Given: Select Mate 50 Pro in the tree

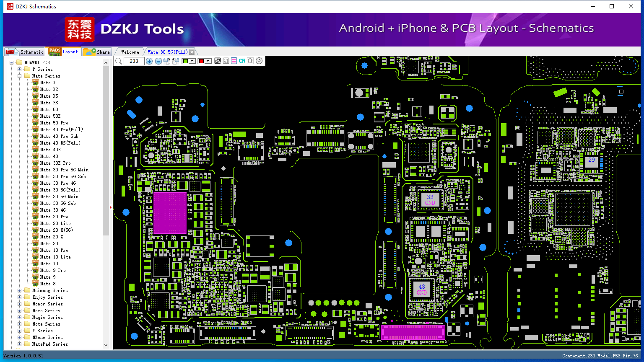Looking at the screenshot, I should [x=54, y=123].
